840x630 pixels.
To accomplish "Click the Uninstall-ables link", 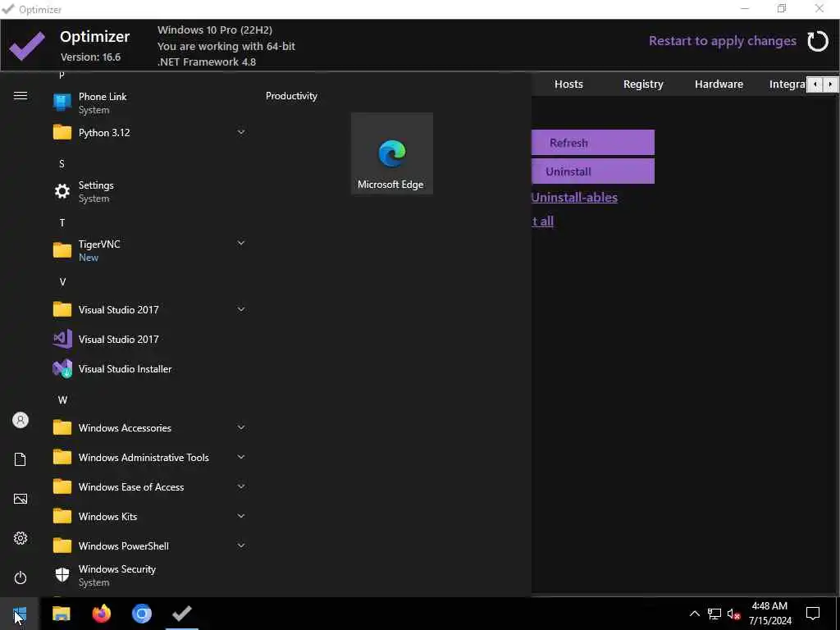I will 574,197.
